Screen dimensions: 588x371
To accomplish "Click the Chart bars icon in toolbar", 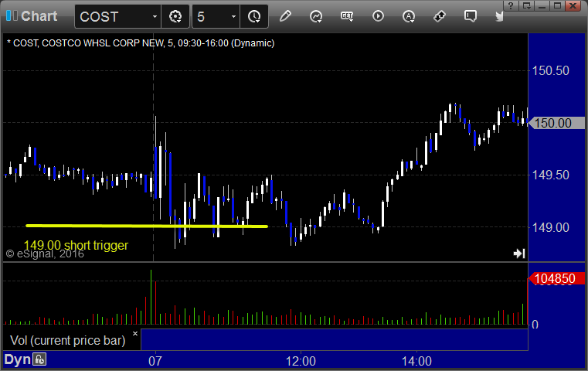I will [x=12, y=15].
